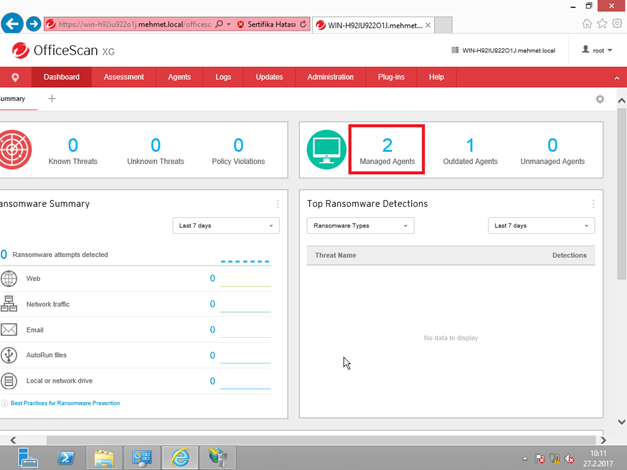Click the Threat Name column header

point(335,255)
